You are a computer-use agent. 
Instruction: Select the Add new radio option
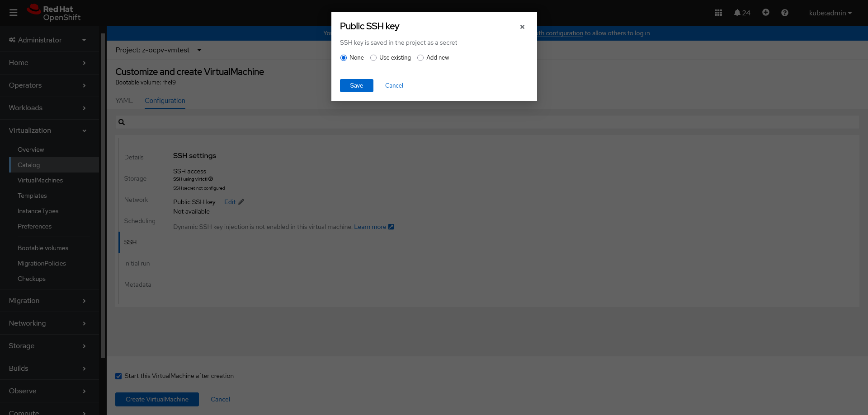click(x=420, y=58)
